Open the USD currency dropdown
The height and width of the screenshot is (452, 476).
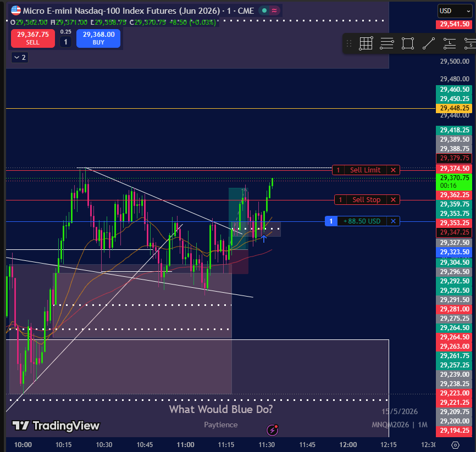tap(455, 11)
